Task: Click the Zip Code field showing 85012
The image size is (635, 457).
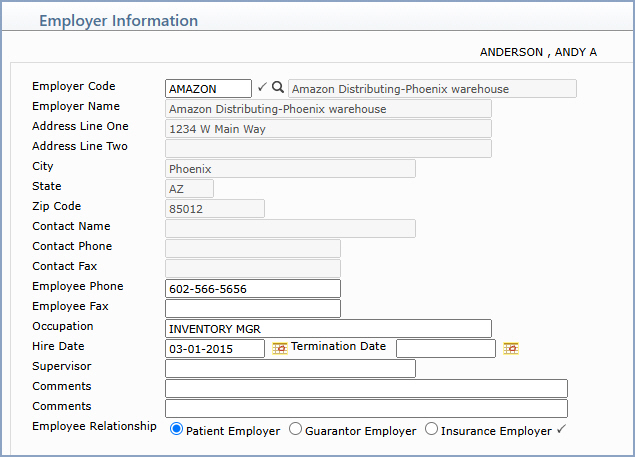Action: coord(215,208)
